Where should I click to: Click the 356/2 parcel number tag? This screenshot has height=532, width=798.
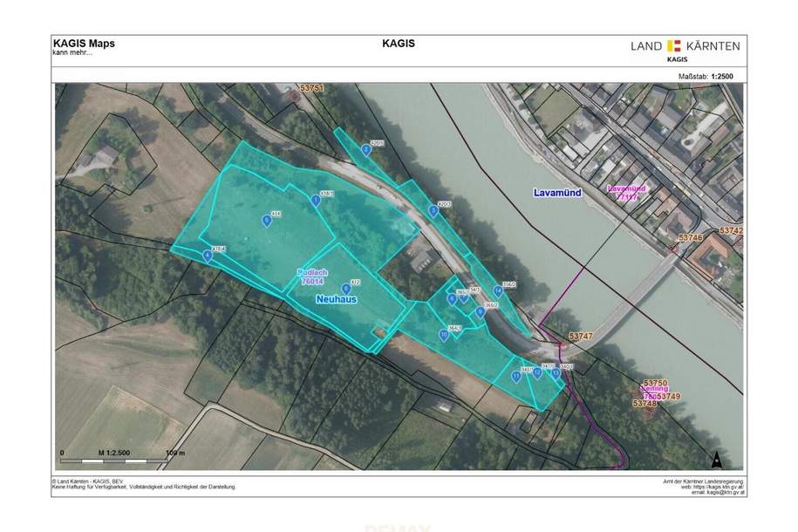(x=509, y=284)
